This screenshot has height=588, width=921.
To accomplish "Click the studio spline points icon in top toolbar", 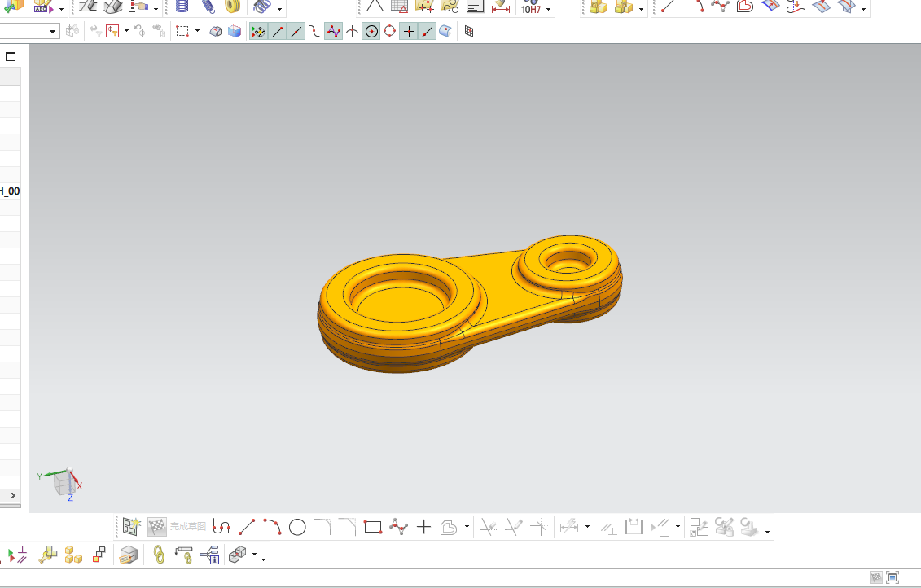I will tap(720, 7).
